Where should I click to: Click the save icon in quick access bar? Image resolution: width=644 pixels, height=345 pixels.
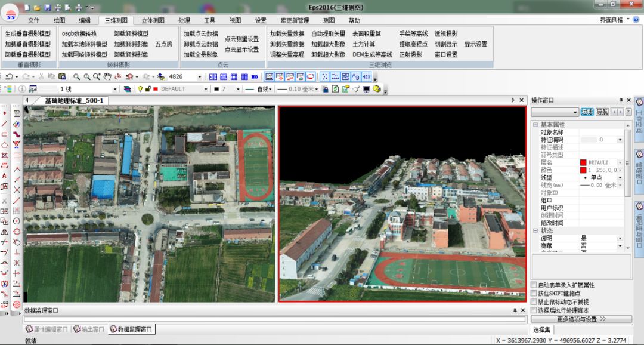47,7
